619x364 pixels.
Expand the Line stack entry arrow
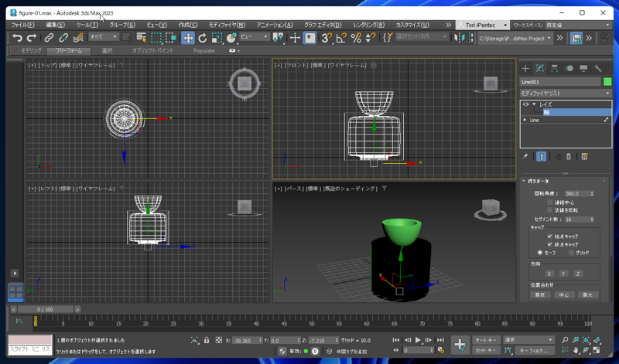click(x=525, y=120)
